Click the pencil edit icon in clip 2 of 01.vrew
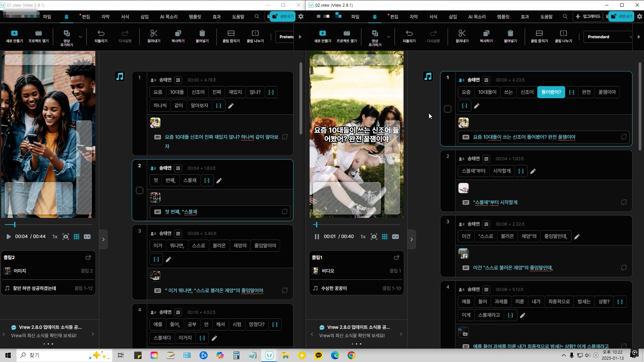This screenshot has height=362, width=644. (x=219, y=181)
